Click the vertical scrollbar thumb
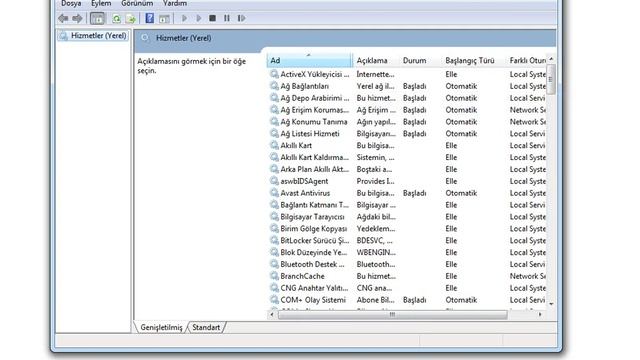640x360 pixels. coord(551,80)
